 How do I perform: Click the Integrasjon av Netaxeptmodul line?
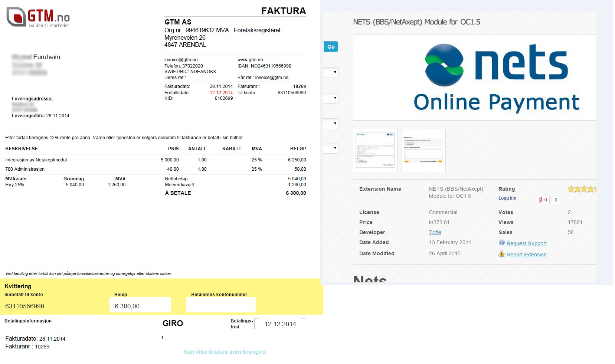[36, 160]
